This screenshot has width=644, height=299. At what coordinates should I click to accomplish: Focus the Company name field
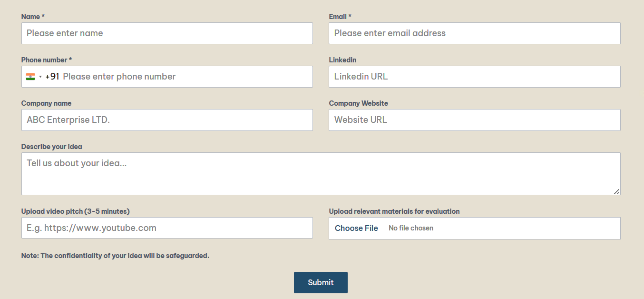[x=167, y=120]
